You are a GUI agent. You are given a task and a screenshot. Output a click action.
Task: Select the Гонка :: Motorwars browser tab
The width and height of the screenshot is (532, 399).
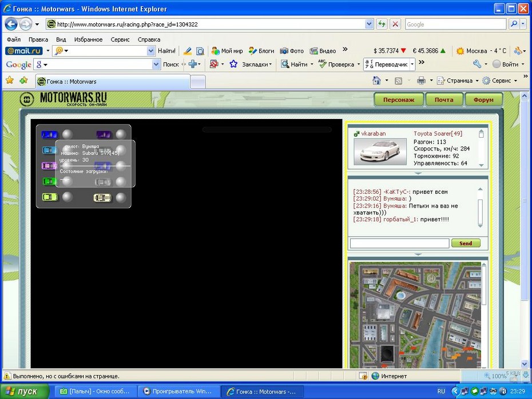coord(113,81)
